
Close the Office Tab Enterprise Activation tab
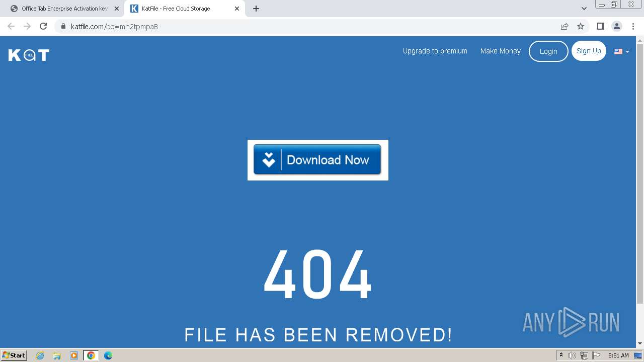(117, 9)
